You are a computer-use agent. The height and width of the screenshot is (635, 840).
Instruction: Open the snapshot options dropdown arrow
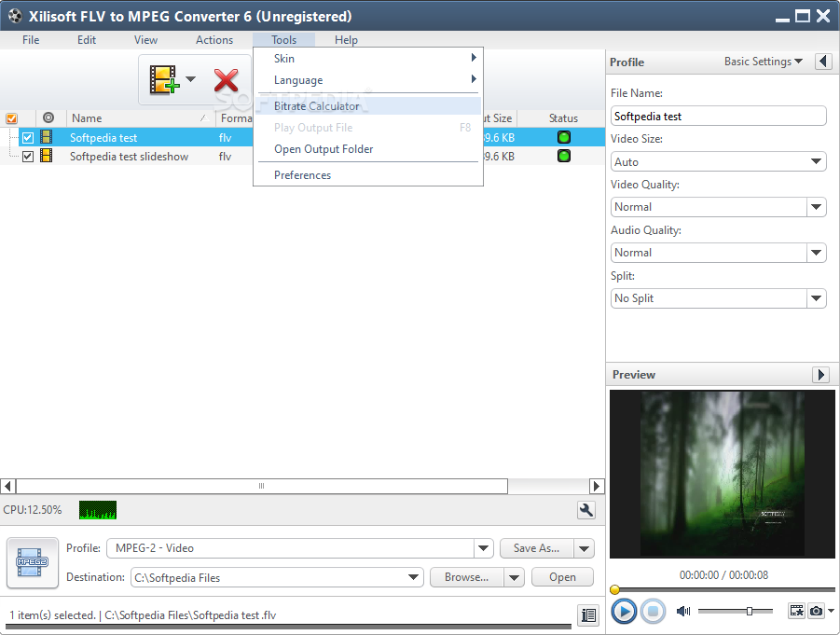click(x=831, y=611)
